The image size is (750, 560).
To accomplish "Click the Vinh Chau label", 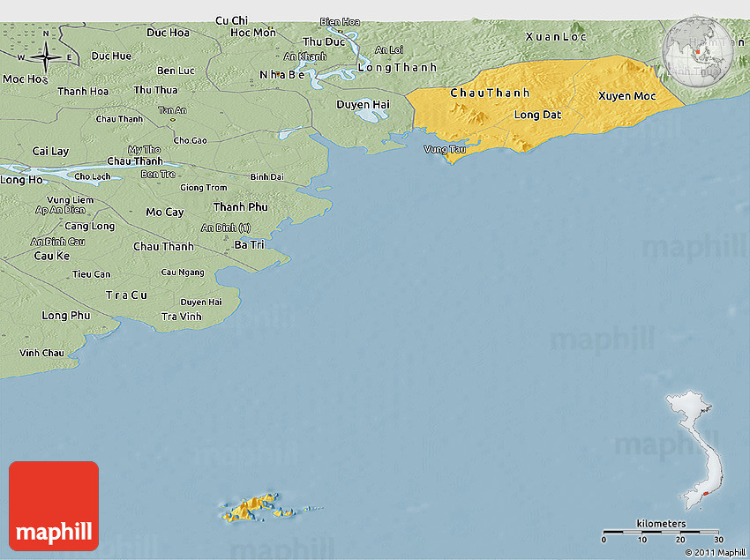I will (x=41, y=353).
